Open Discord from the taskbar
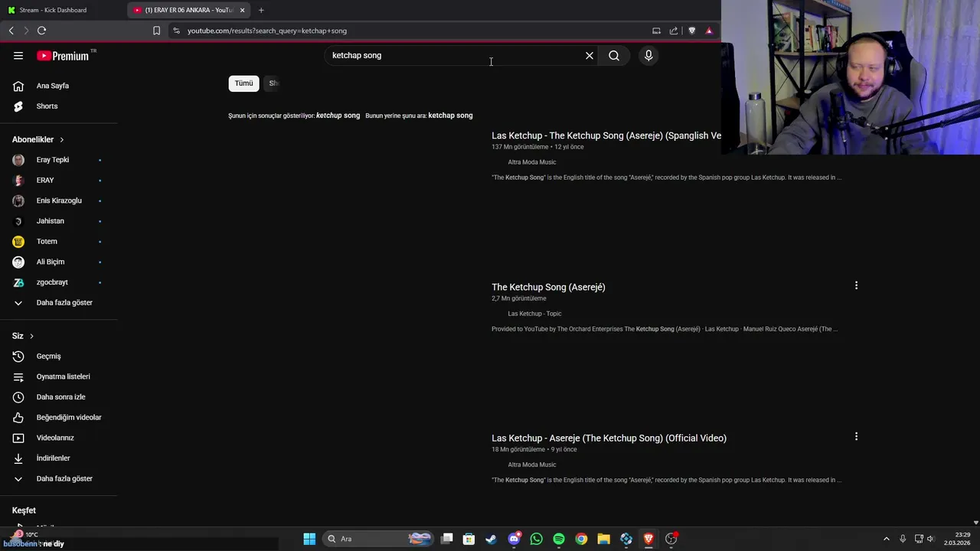The width and height of the screenshot is (980, 551). 514,539
